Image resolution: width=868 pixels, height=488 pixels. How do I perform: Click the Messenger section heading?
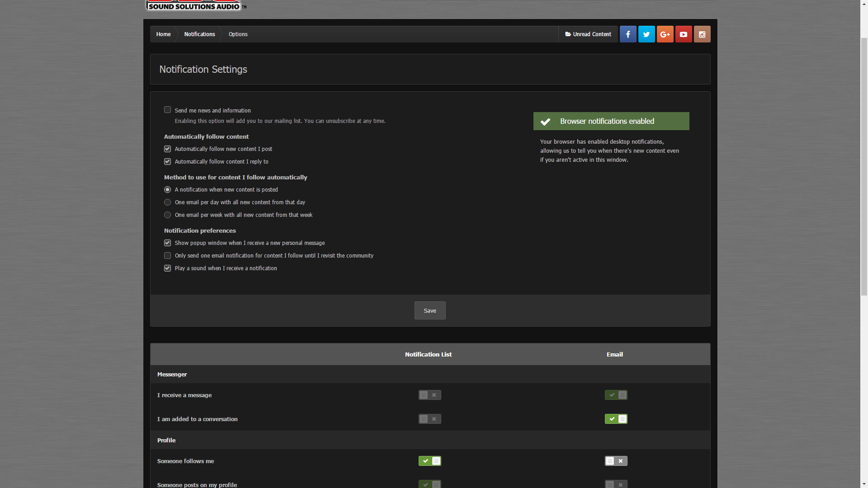coord(172,375)
